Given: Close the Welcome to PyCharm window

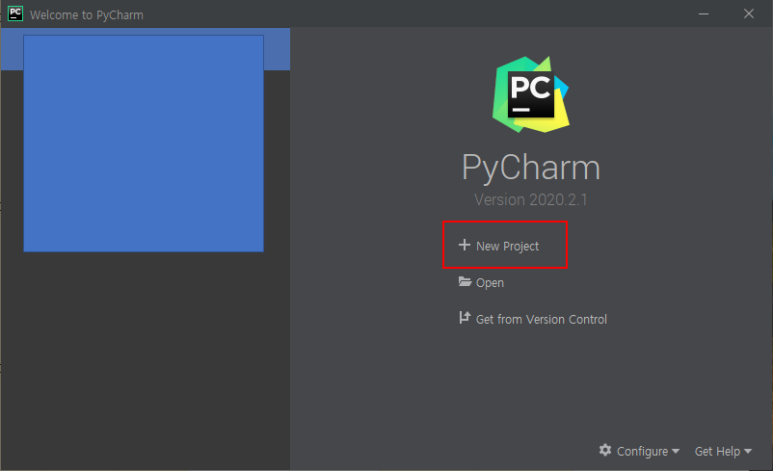Looking at the screenshot, I should click(x=748, y=14).
